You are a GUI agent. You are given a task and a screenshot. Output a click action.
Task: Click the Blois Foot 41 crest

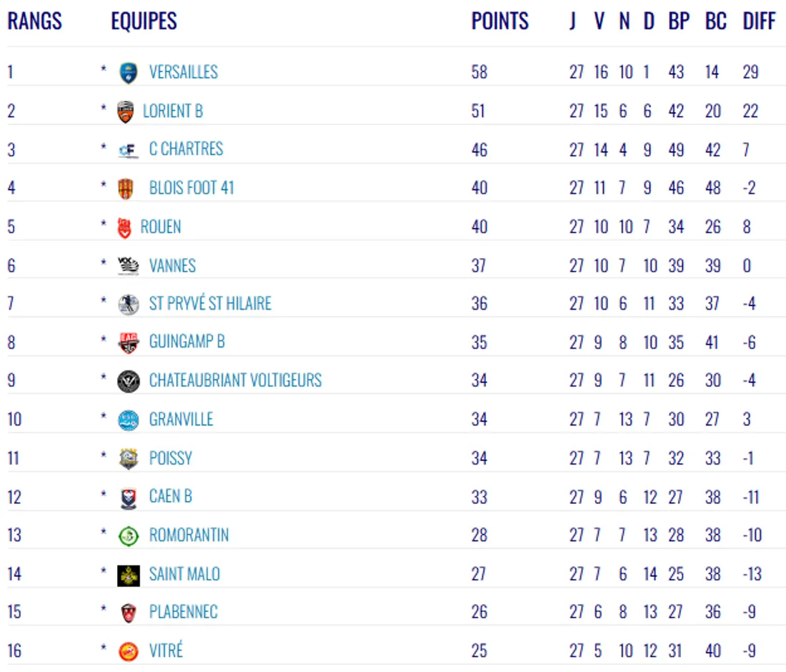(x=126, y=189)
